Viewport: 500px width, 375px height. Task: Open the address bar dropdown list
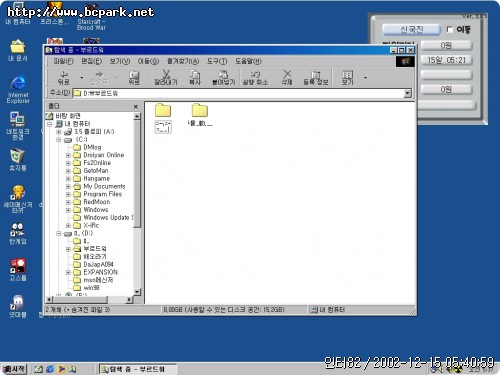[x=408, y=93]
